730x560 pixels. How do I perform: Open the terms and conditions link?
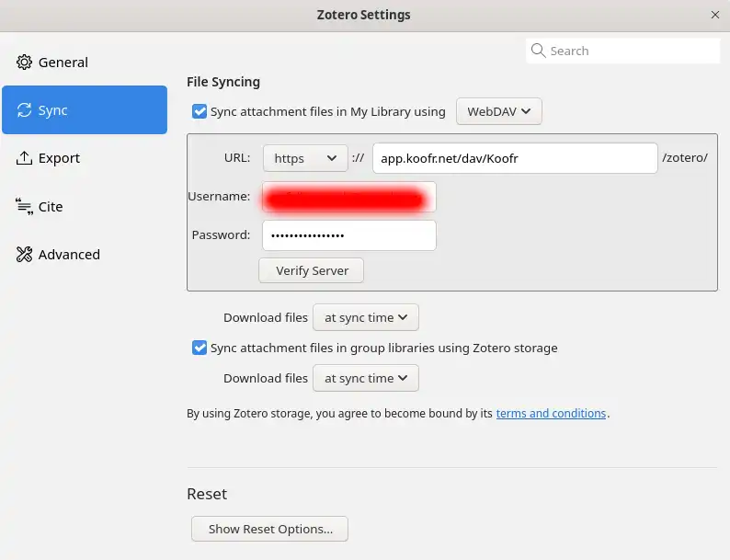[x=551, y=414]
